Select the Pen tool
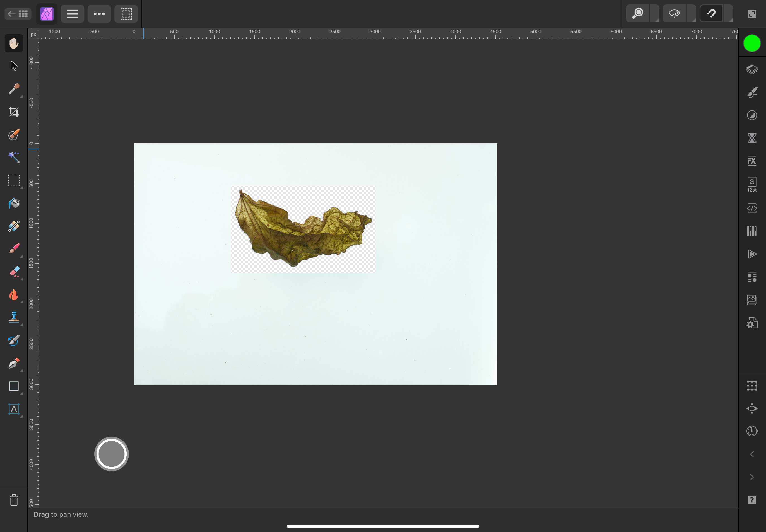Screen dimensions: 766x532 14,363
